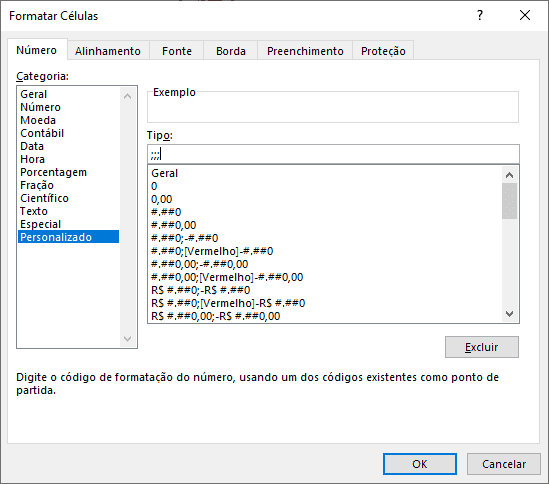Select the Moeda category
The image size is (549, 484).
coord(38,120)
